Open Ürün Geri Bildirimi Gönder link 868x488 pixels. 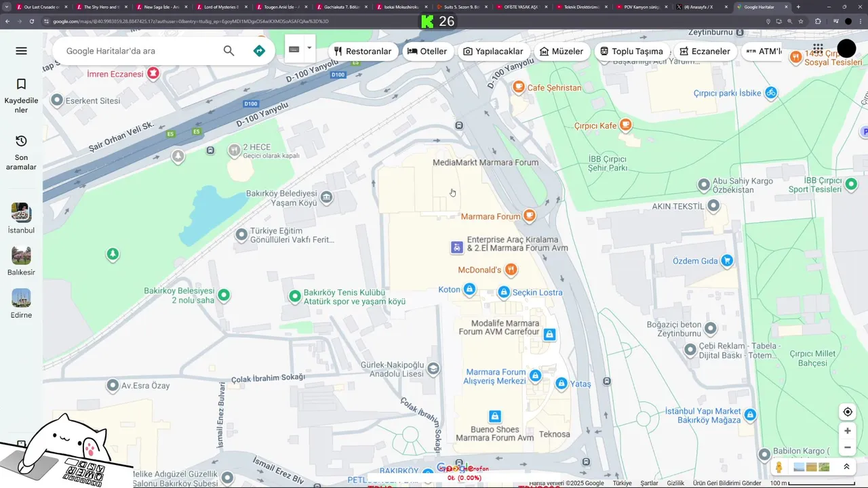[x=727, y=483]
